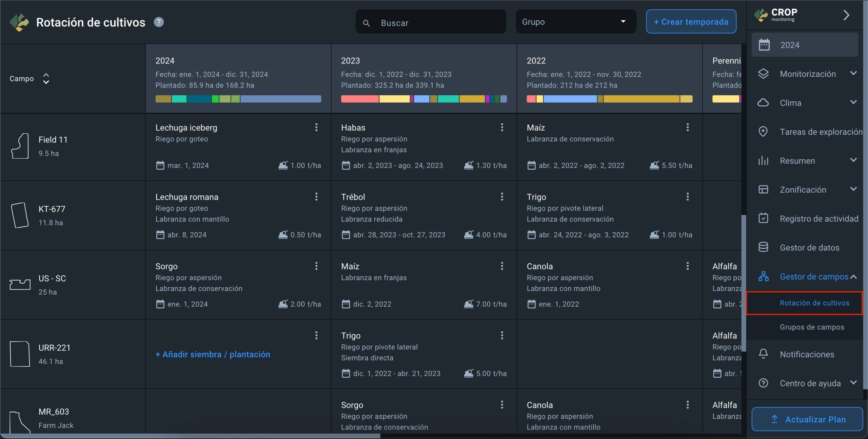Click the Crear temporada button

(x=691, y=22)
